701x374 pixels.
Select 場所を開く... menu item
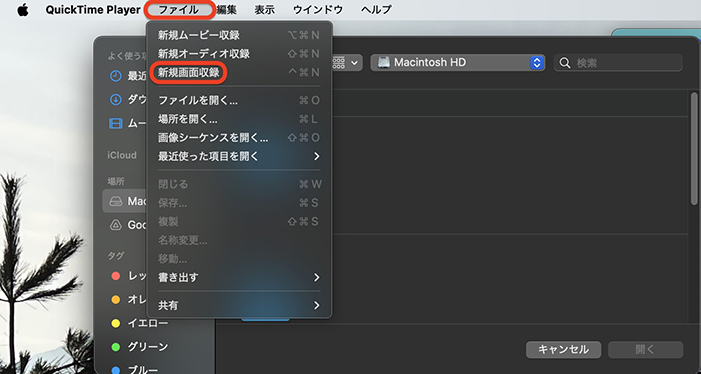click(x=239, y=119)
